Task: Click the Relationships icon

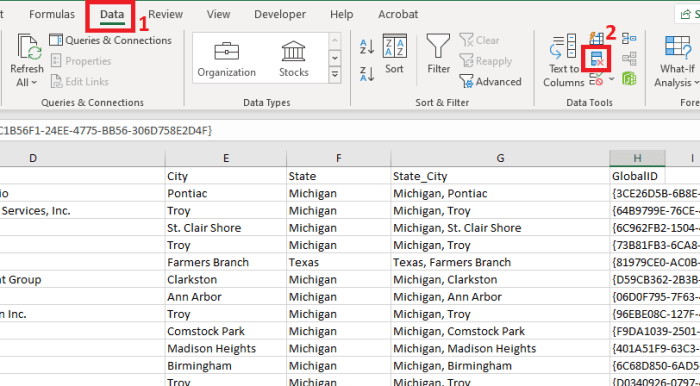Action: click(629, 59)
